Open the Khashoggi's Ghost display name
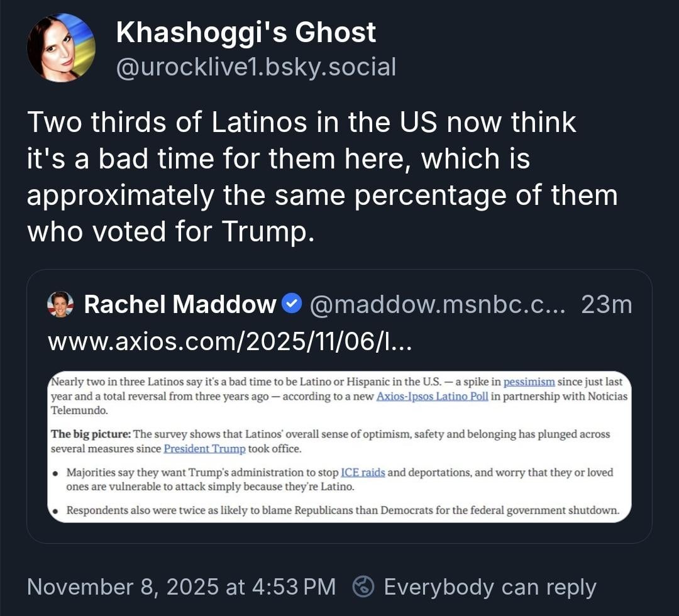Image resolution: width=679 pixels, height=616 pixels. click(x=246, y=32)
